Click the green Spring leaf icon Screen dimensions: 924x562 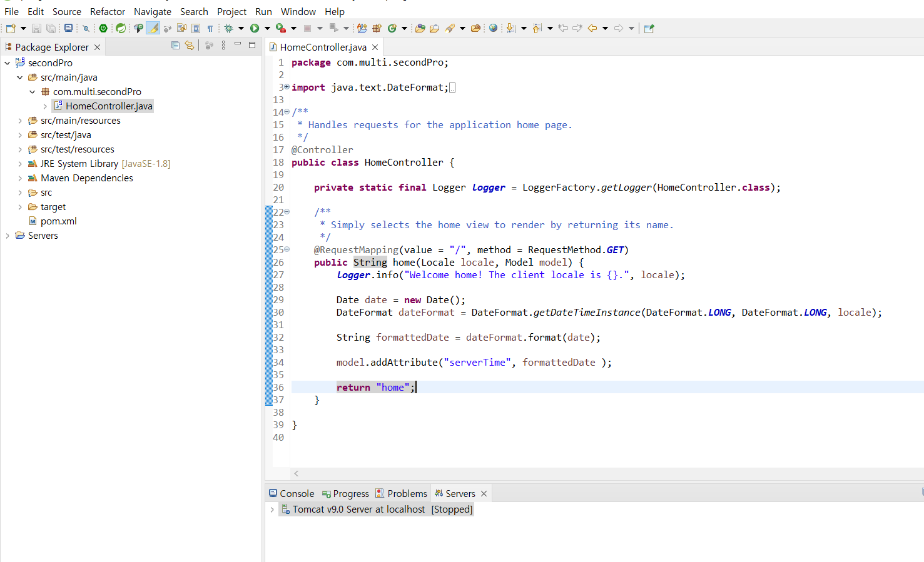(121, 28)
